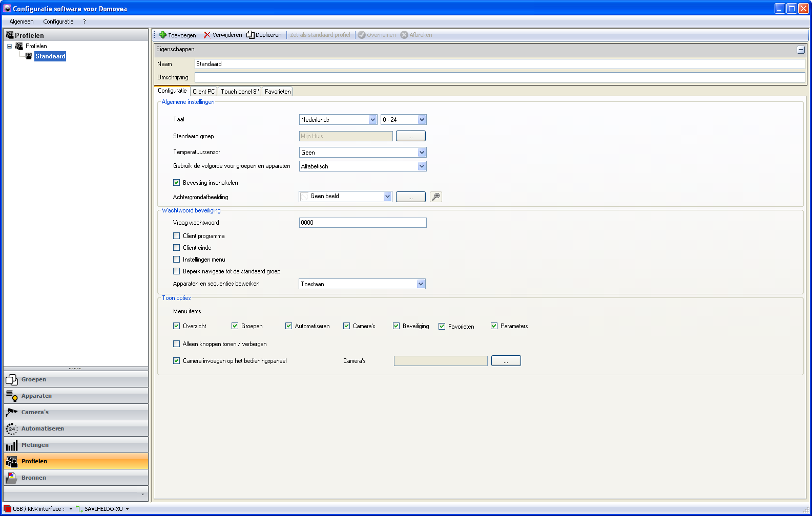Uncheck the Beveiliging menu item checkbox
The width and height of the screenshot is (812, 516).
click(x=397, y=326)
